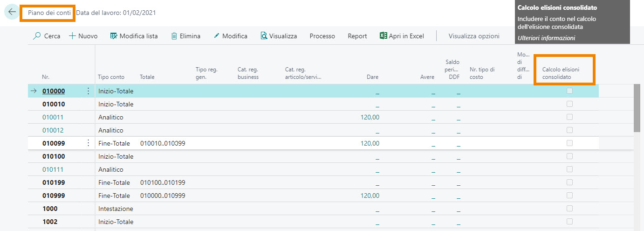Click the vertical scrollbar thumb
The width and height of the screenshot is (644, 231).
coord(637,108)
